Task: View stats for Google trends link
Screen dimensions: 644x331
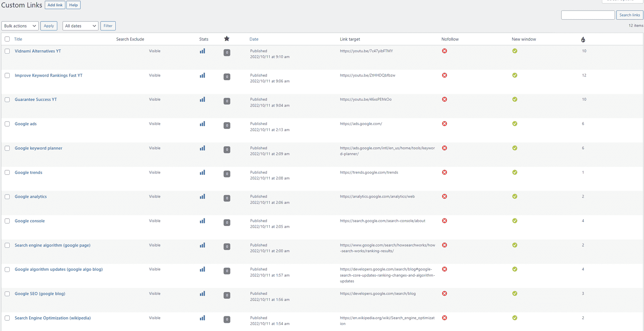Action: coord(202,172)
